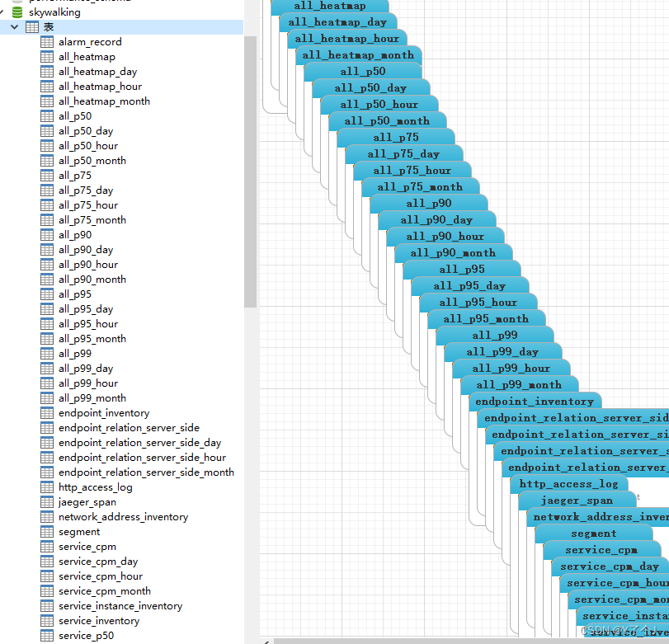The height and width of the screenshot is (644, 669).
Task: Select network_address_inventory node in diagram
Action: click(x=598, y=517)
